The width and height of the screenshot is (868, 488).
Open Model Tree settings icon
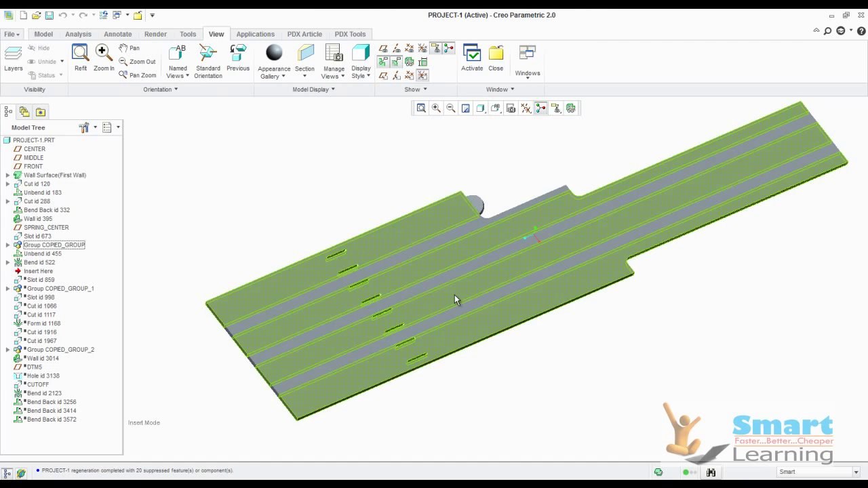click(x=84, y=127)
